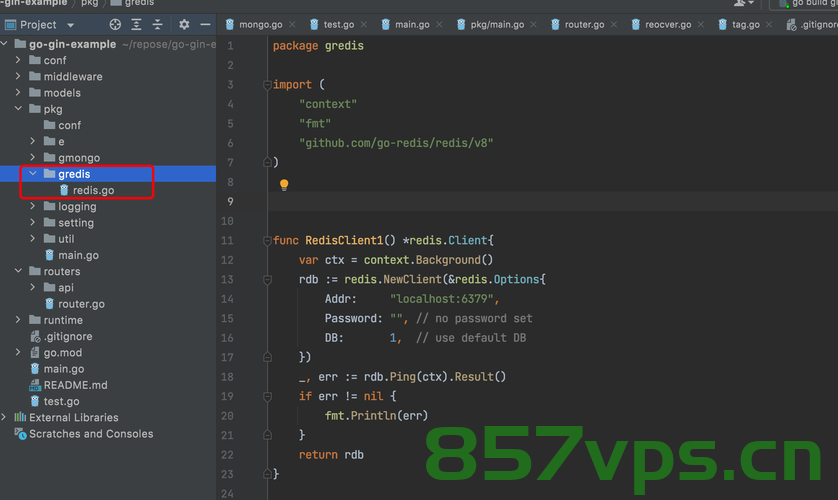Image resolution: width=838 pixels, height=500 pixels.
Task: Select README.md file in tree
Action: coord(75,385)
